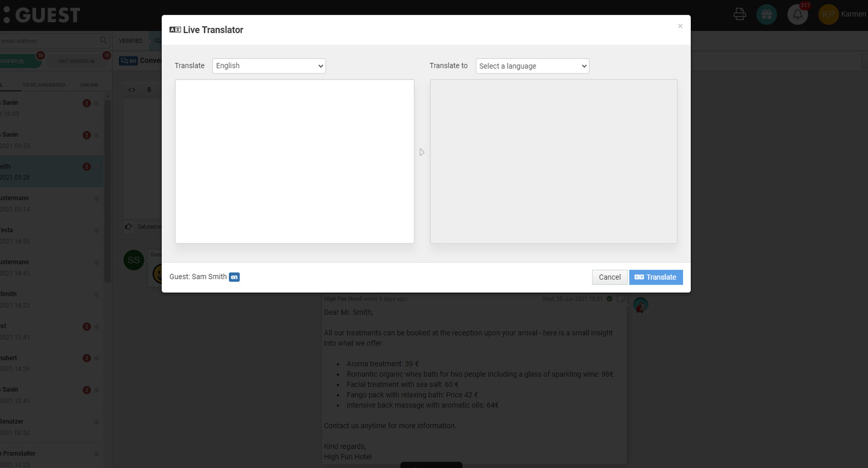868x468 pixels.
Task: Click the alert icon on the 14:26 row
Action: (87, 358)
